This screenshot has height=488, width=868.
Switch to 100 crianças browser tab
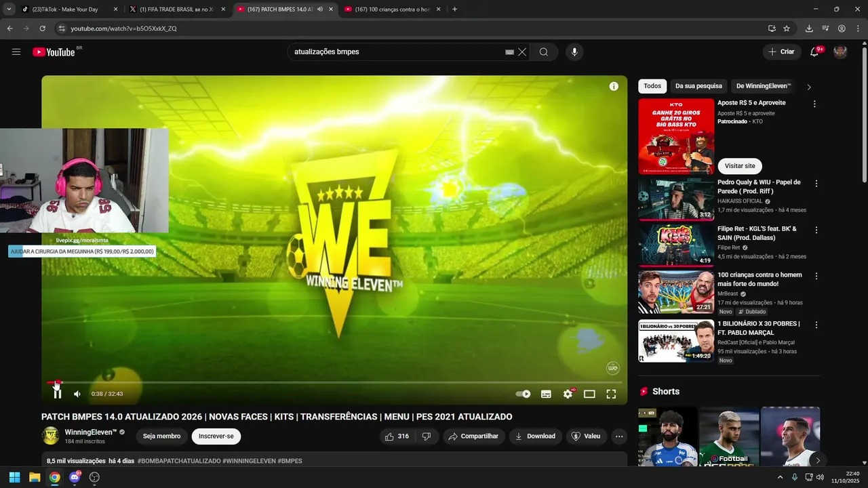(x=393, y=9)
